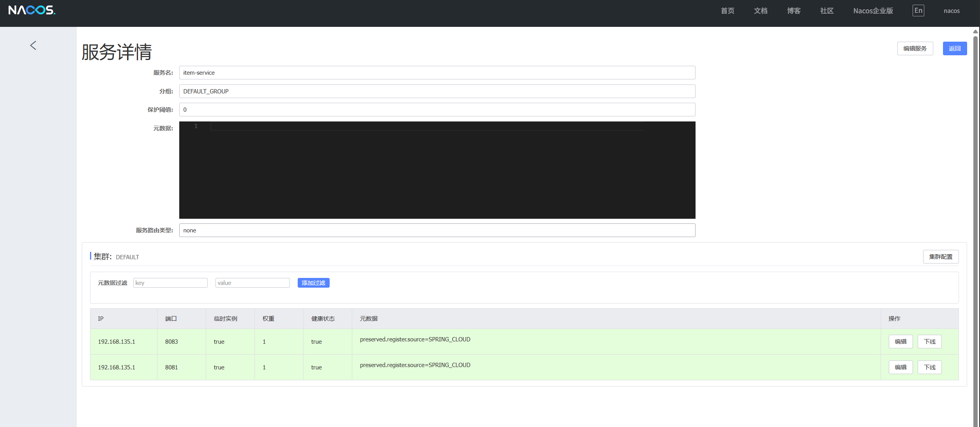Image resolution: width=980 pixels, height=427 pixels.
Task: Open the 文档 menu item
Action: coord(760,11)
